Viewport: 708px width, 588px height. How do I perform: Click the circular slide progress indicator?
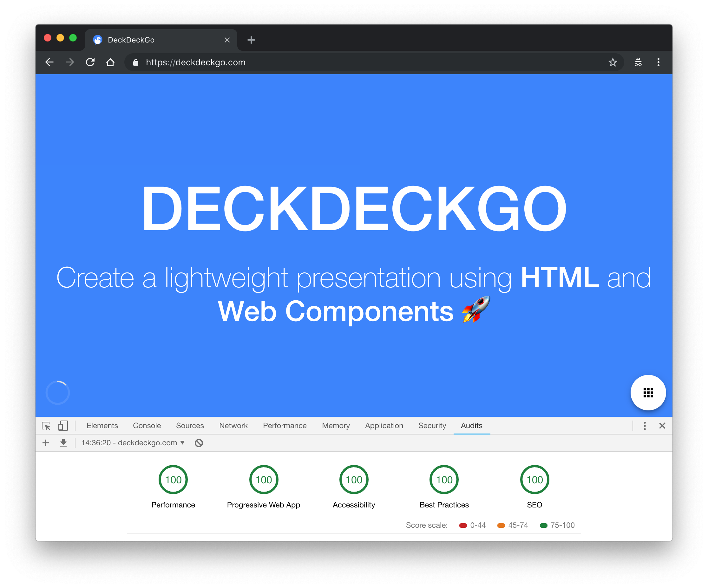(x=58, y=392)
